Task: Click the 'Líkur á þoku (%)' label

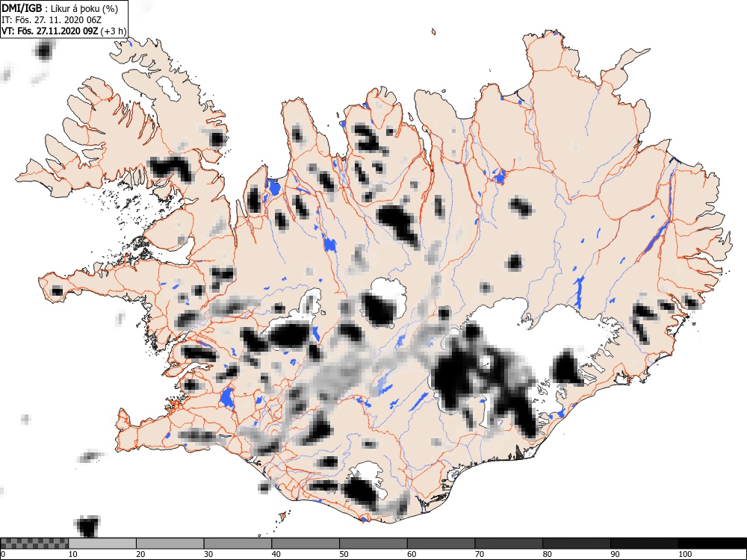Action: [84, 10]
